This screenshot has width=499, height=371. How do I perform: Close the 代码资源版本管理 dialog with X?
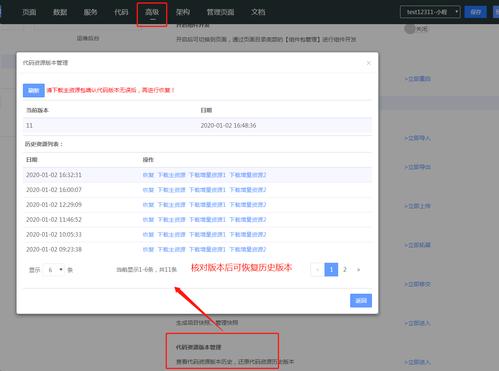tap(368, 63)
